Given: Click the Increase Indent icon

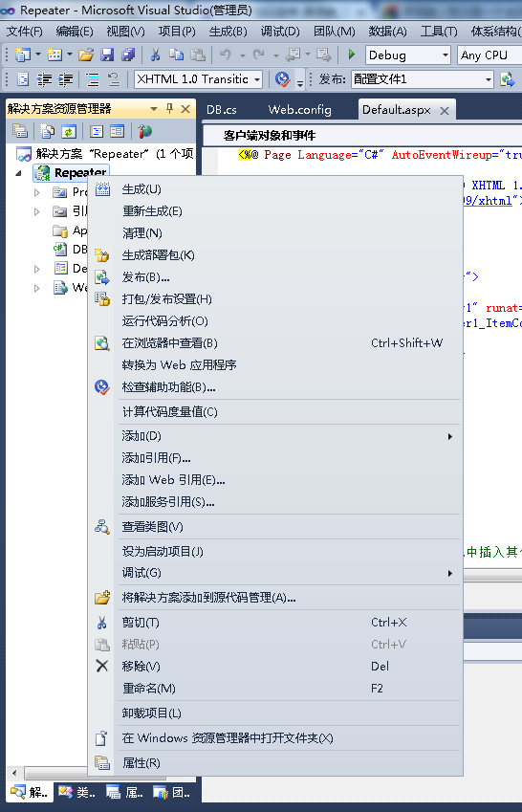Looking at the screenshot, I should click(65, 79).
